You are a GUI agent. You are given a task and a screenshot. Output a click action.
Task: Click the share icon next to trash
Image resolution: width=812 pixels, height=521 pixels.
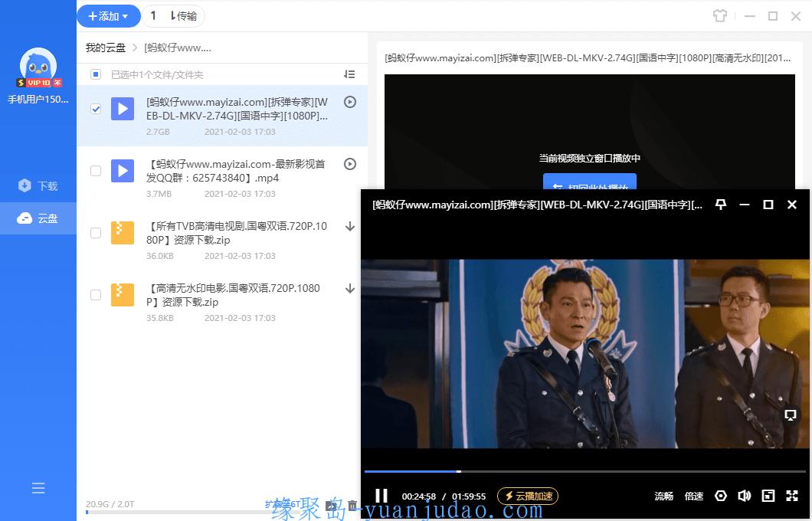coord(332,505)
